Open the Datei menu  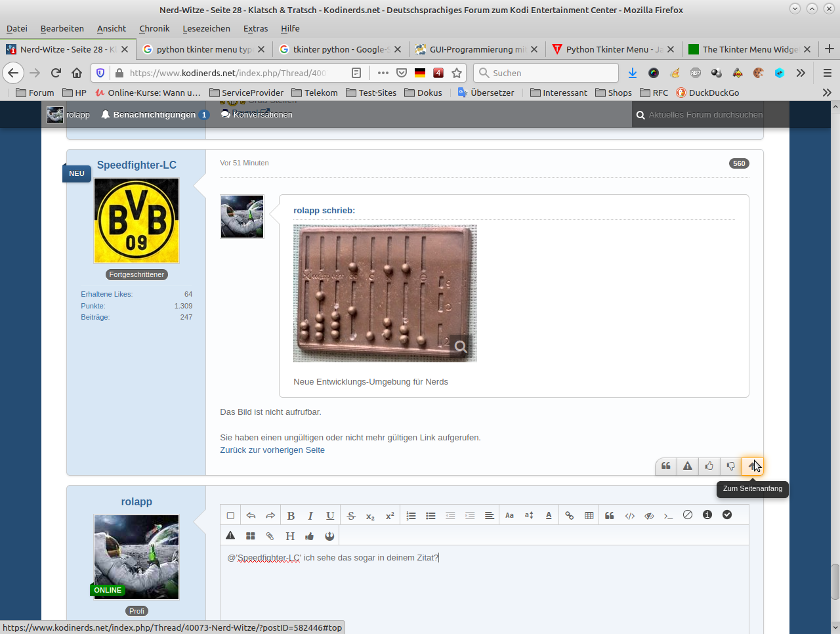click(17, 28)
